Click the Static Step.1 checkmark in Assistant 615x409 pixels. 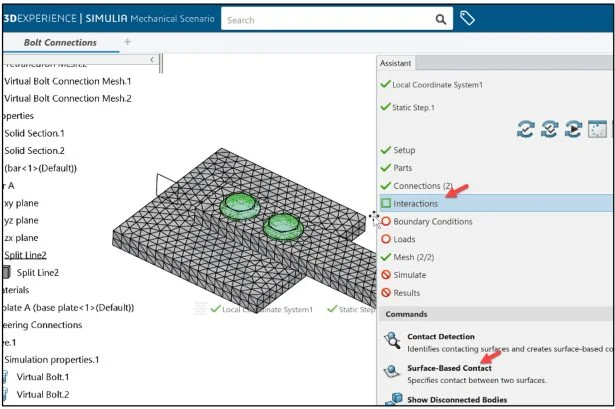(x=385, y=107)
